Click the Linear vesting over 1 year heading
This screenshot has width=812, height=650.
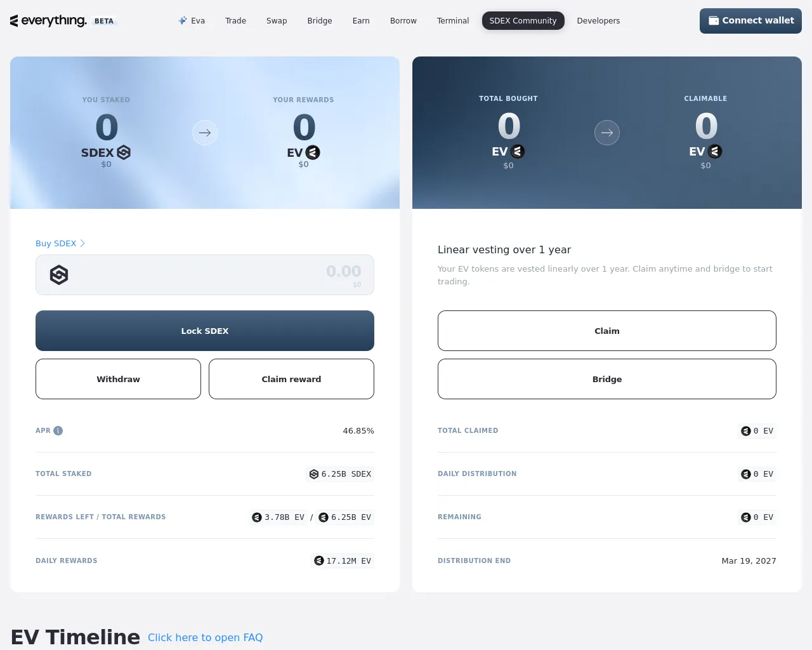pyautogui.click(x=504, y=249)
